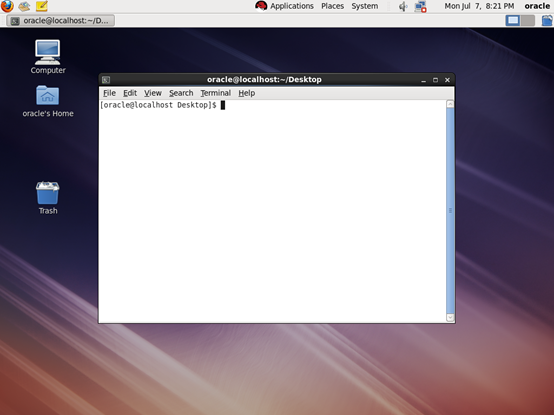Open the terminal File menu

(109, 93)
